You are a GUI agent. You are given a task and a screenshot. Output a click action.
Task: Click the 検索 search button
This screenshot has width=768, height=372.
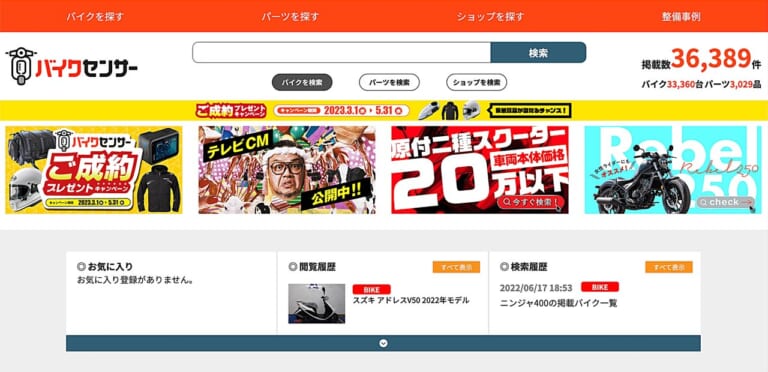click(538, 52)
